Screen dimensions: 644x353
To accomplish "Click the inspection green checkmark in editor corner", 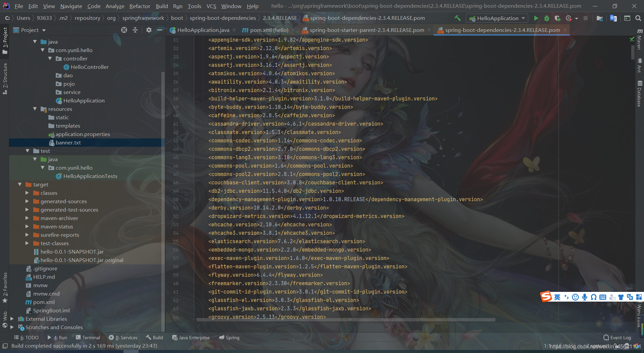I will [632, 39].
